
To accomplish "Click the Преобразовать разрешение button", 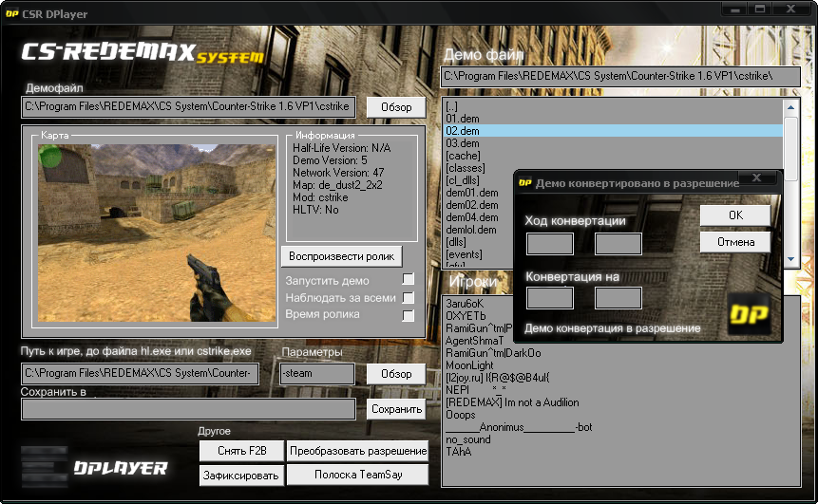I will pos(358,451).
